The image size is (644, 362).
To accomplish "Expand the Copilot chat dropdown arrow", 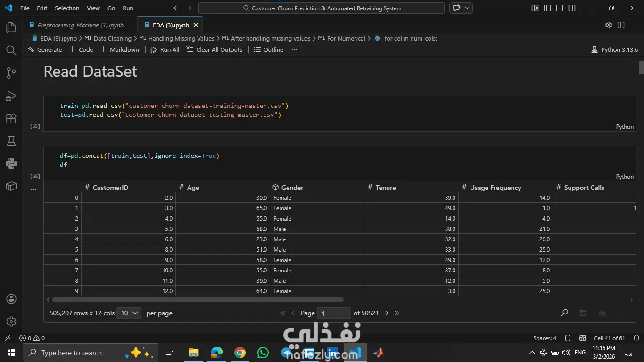I will pos(467,8).
